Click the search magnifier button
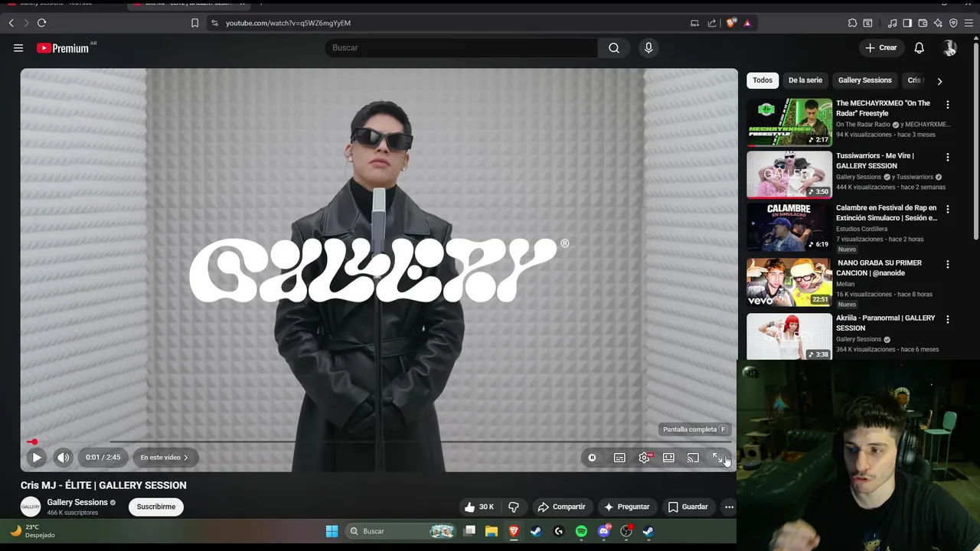Viewport: 980px width, 551px height. (614, 47)
